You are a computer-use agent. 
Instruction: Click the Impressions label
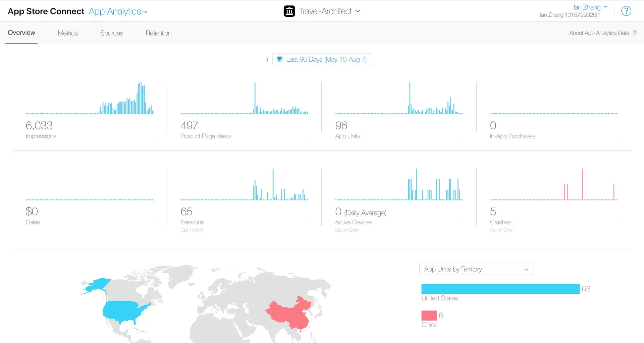[x=41, y=136]
